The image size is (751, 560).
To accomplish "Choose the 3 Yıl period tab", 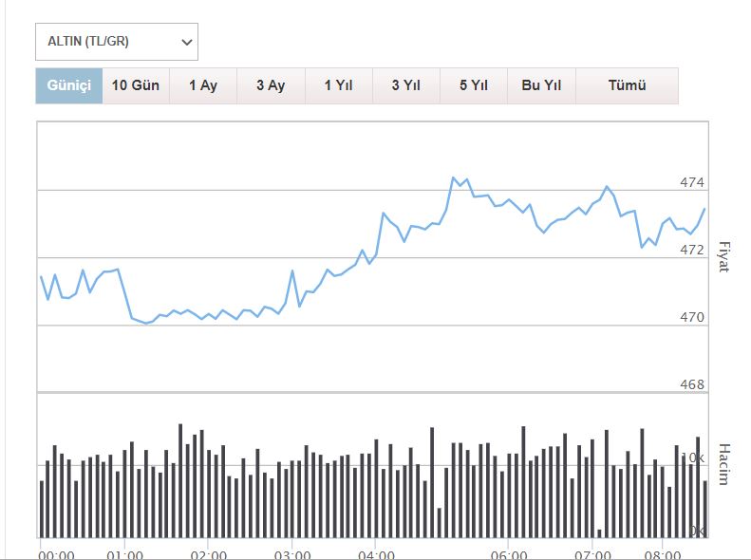I will coord(406,85).
